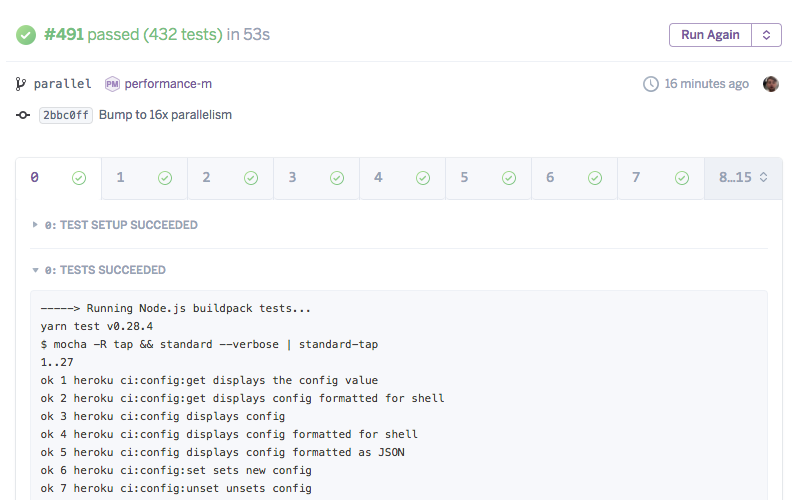Click the green check on tab 7

(x=682, y=178)
